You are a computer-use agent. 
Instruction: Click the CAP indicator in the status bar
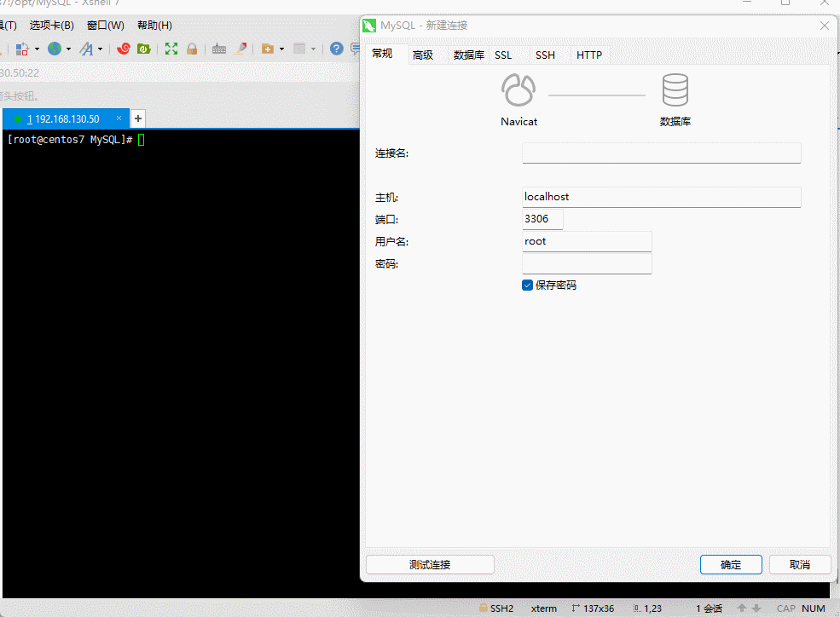pyautogui.click(x=786, y=608)
